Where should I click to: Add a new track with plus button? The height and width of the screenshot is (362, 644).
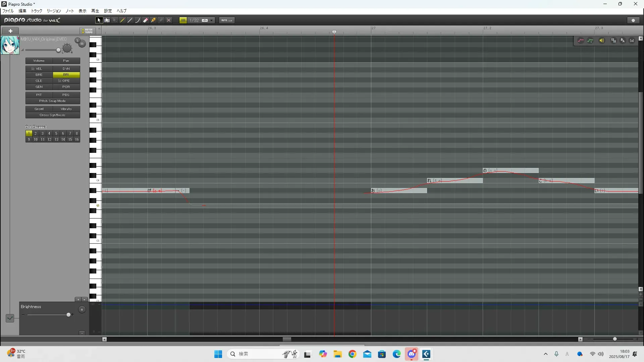tap(10, 31)
